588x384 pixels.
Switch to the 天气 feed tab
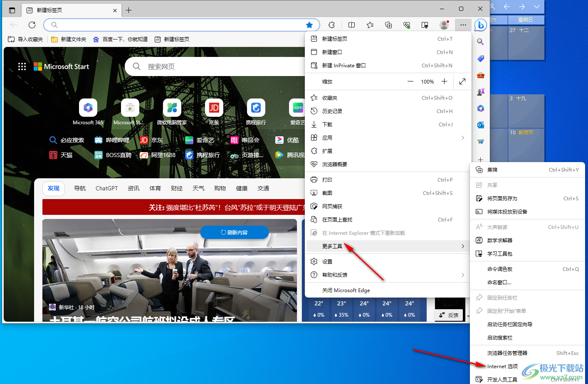[x=198, y=188]
